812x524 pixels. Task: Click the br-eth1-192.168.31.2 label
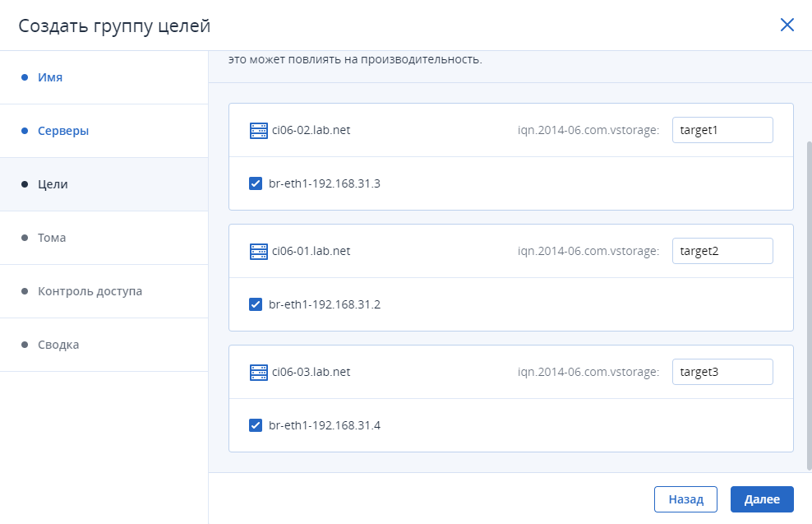point(324,304)
